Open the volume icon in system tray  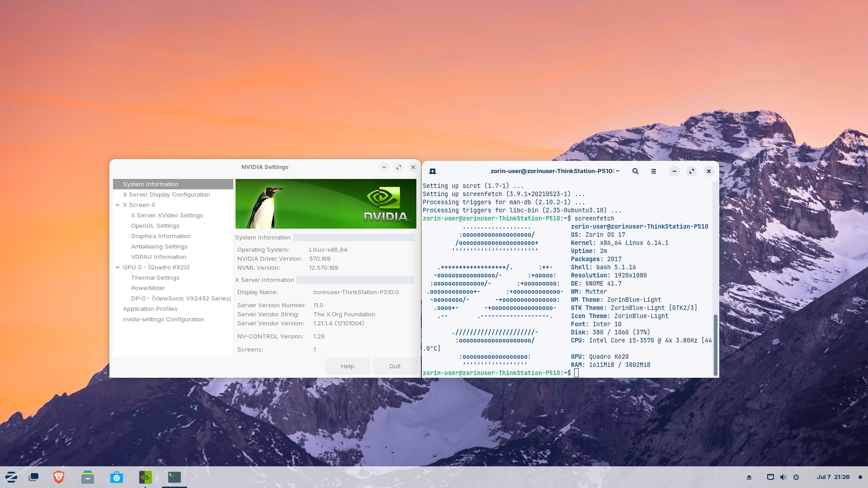pyautogui.click(x=783, y=477)
